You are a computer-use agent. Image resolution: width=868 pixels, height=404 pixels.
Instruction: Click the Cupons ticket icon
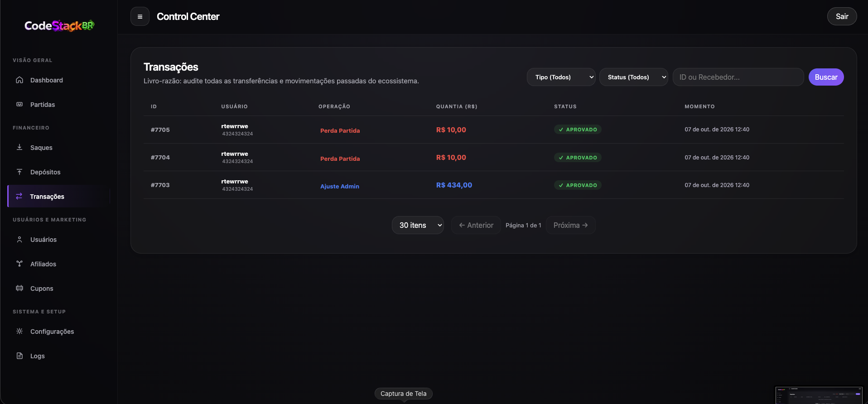click(19, 288)
